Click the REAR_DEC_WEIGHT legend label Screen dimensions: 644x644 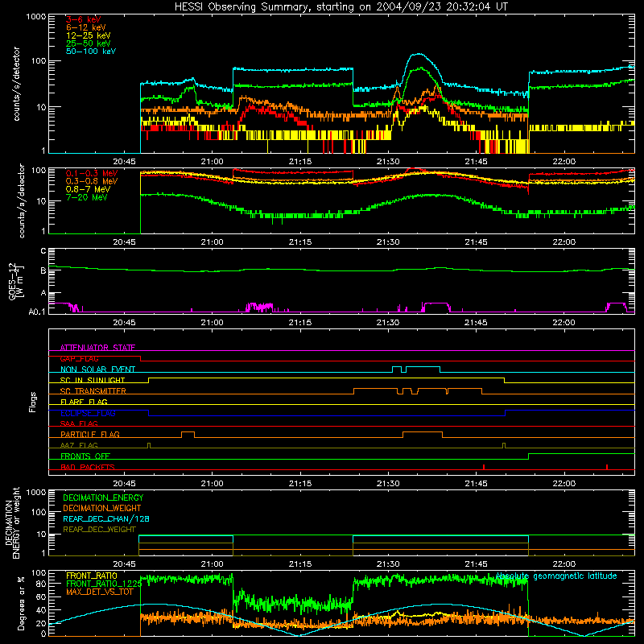[x=99, y=530]
